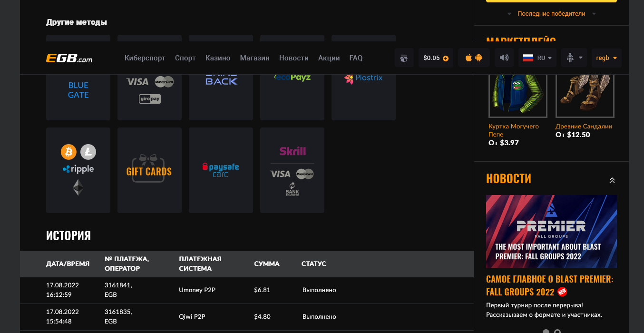Click the Pepe jacket marketplace thumbnail
The width and height of the screenshot is (644, 333).
pyautogui.click(x=518, y=95)
